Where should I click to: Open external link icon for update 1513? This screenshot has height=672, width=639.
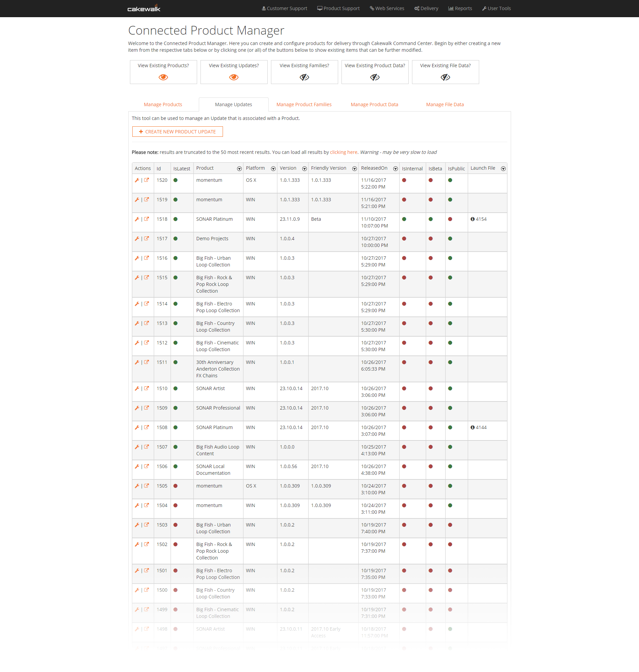click(146, 323)
